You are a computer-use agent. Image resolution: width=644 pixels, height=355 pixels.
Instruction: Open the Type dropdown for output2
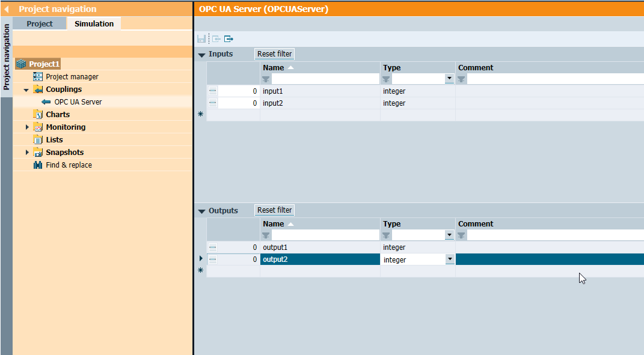pos(450,259)
